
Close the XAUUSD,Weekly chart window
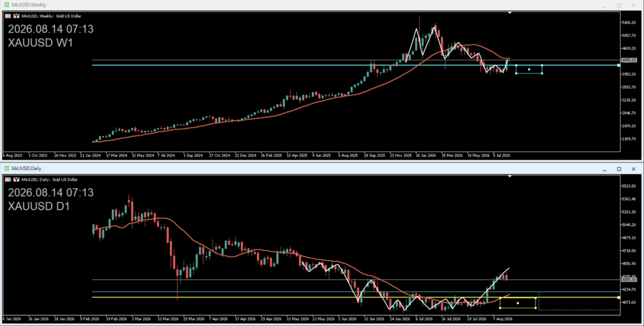(633, 6)
